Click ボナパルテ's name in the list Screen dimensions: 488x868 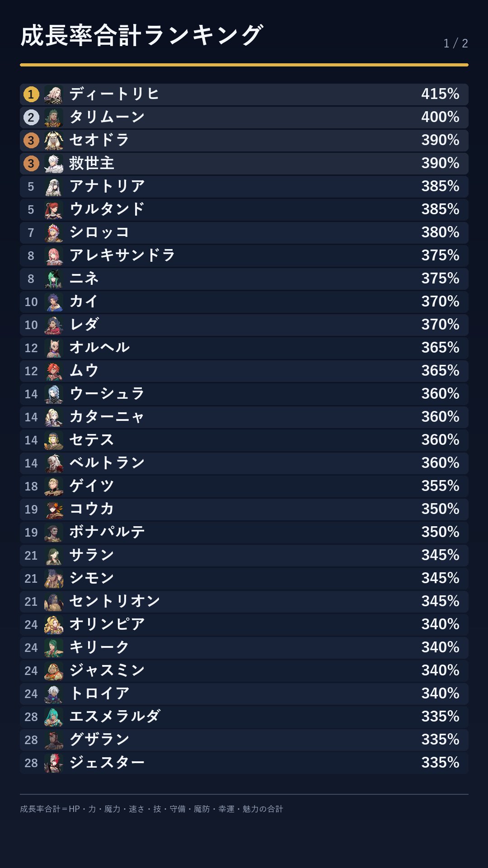click(107, 532)
